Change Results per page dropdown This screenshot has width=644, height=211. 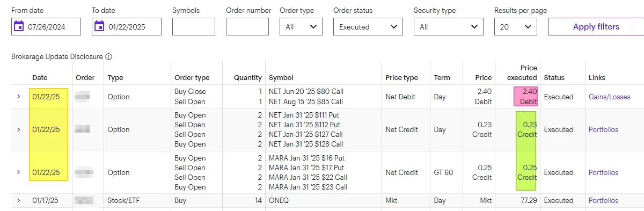click(x=516, y=27)
